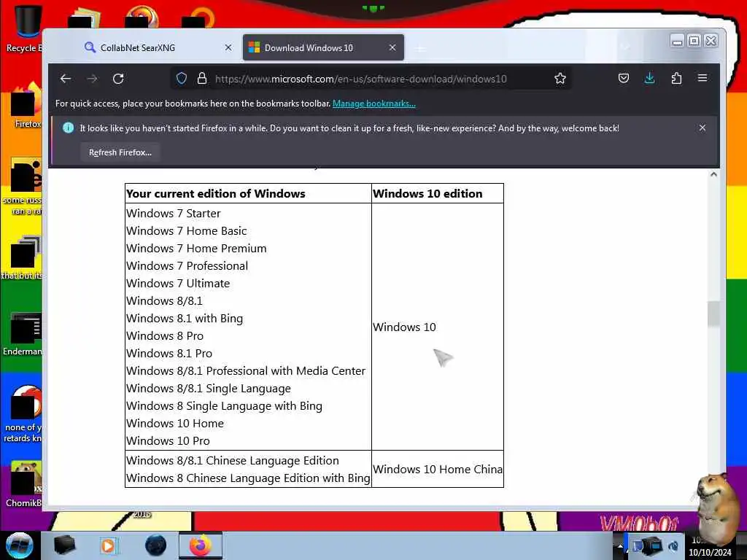This screenshot has width=747, height=560.
Task: Open the Firefox downloads panel
Action: coord(650,78)
